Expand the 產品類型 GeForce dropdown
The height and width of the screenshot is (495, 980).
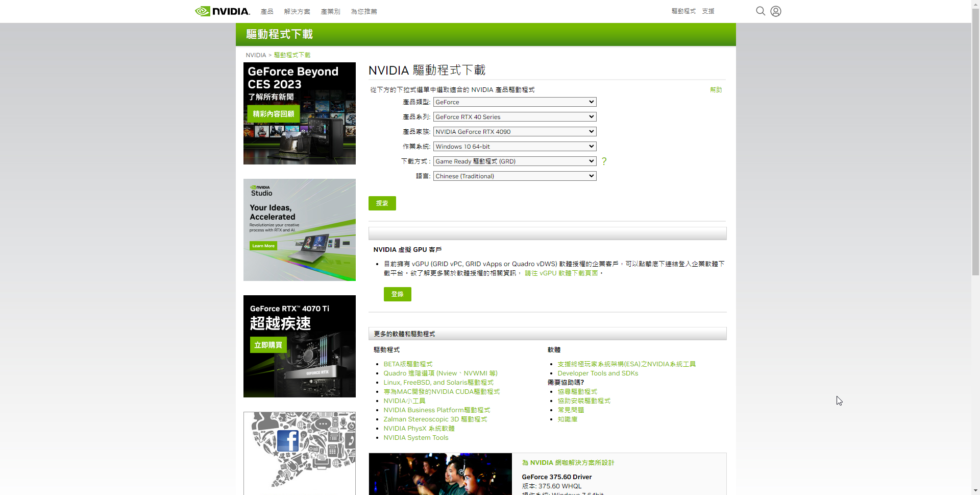[514, 102]
